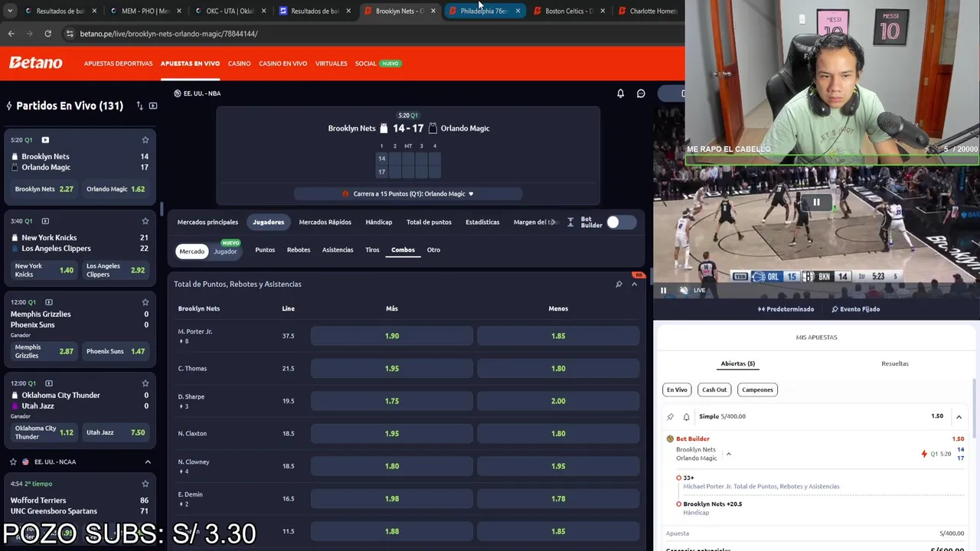Select the Rebotes sub-tab
Viewport: 980px width, 551px height.
pyautogui.click(x=299, y=249)
